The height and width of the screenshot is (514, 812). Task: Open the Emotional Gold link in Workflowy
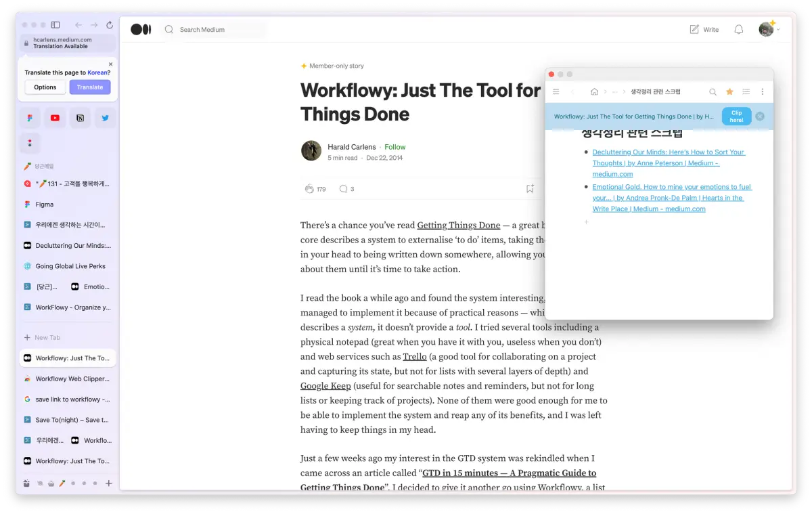click(x=672, y=198)
